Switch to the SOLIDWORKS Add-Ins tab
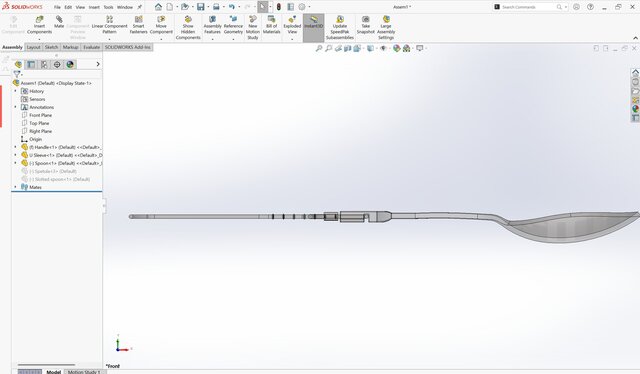The width and height of the screenshot is (640, 374). 128,47
